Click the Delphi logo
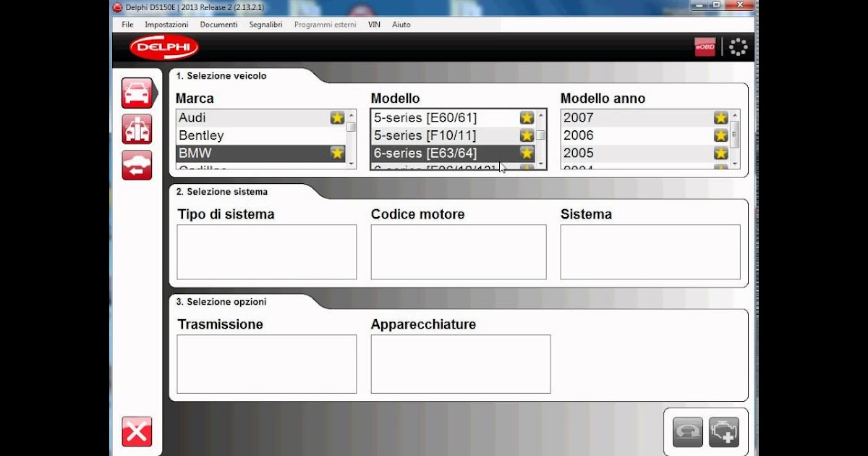This screenshot has width=868, height=456. tap(164, 47)
